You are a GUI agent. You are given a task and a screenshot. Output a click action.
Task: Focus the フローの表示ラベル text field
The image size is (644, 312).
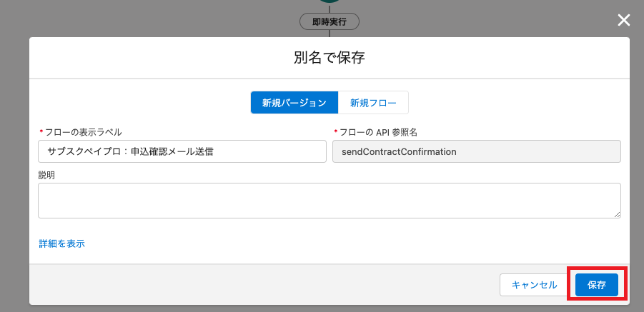[x=182, y=151]
